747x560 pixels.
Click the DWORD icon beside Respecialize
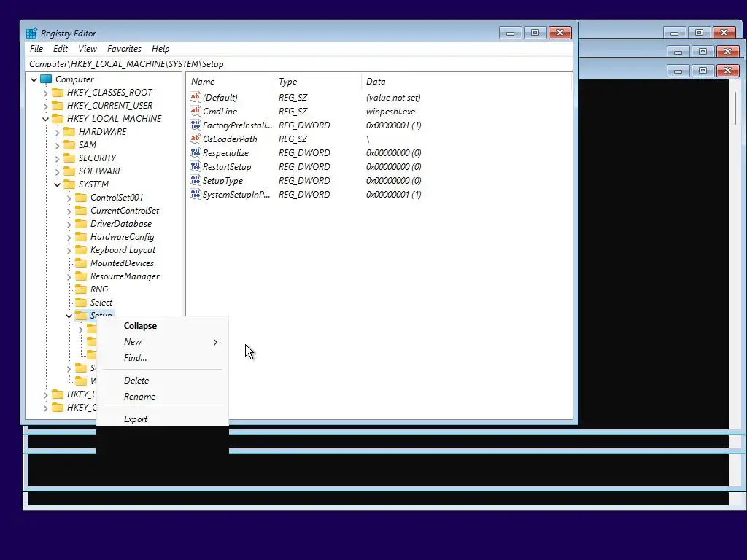pyautogui.click(x=196, y=152)
